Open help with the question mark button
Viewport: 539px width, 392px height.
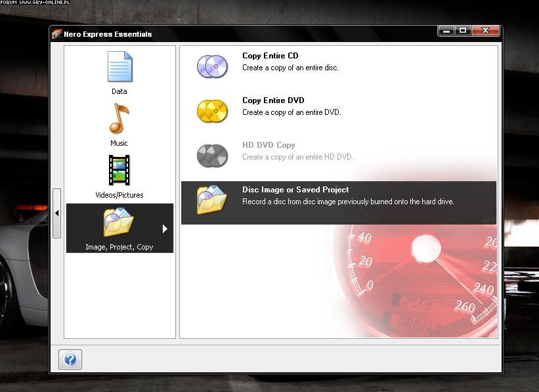pyautogui.click(x=70, y=359)
